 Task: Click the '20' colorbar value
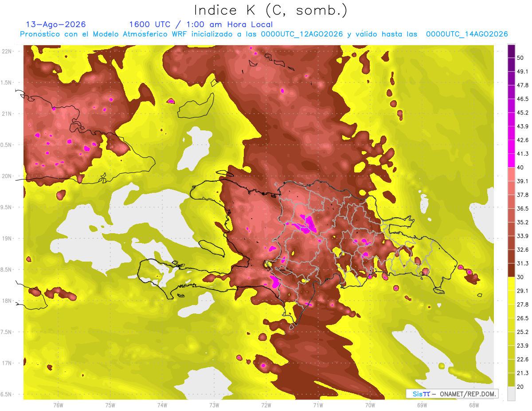click(x=521, y=387)
